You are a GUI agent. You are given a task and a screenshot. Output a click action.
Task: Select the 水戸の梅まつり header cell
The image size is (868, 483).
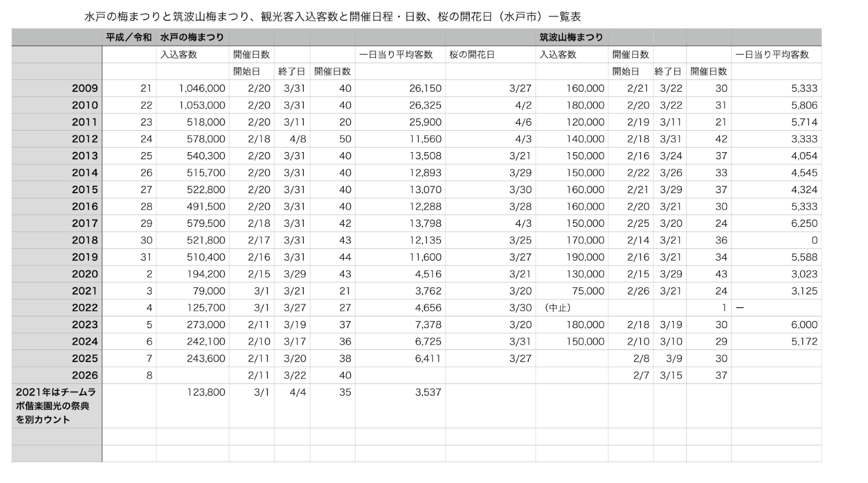[192, 37]
